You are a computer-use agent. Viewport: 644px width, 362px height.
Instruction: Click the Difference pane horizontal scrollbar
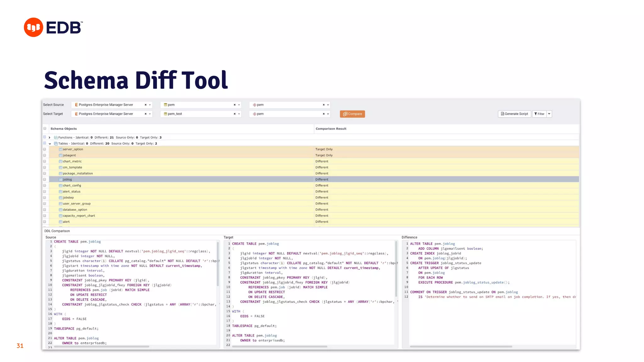click(x=461, y=347)
